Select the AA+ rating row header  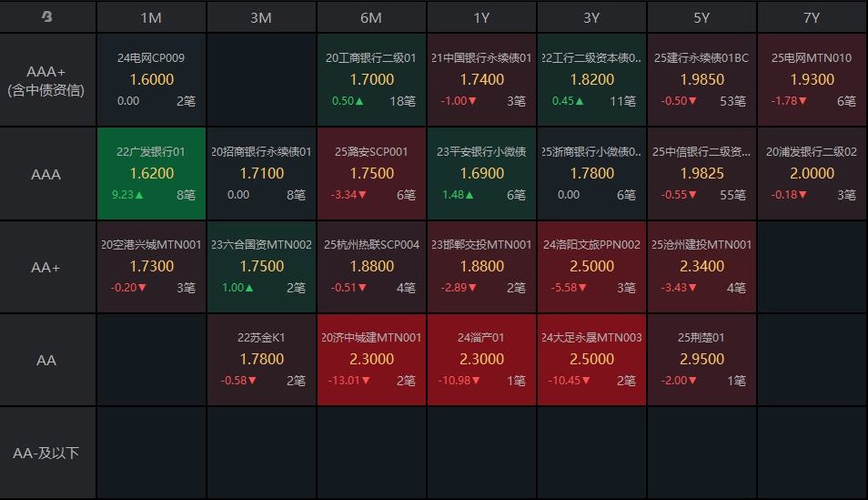point(47,267)
